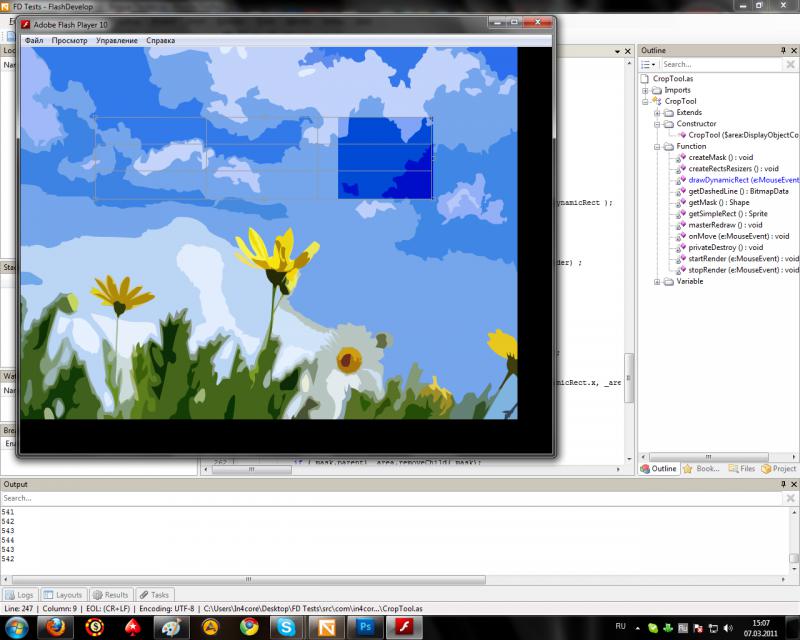This screenshot has width=800, height=640.
Task: Click the CropTool class icon
Action: 657,102
